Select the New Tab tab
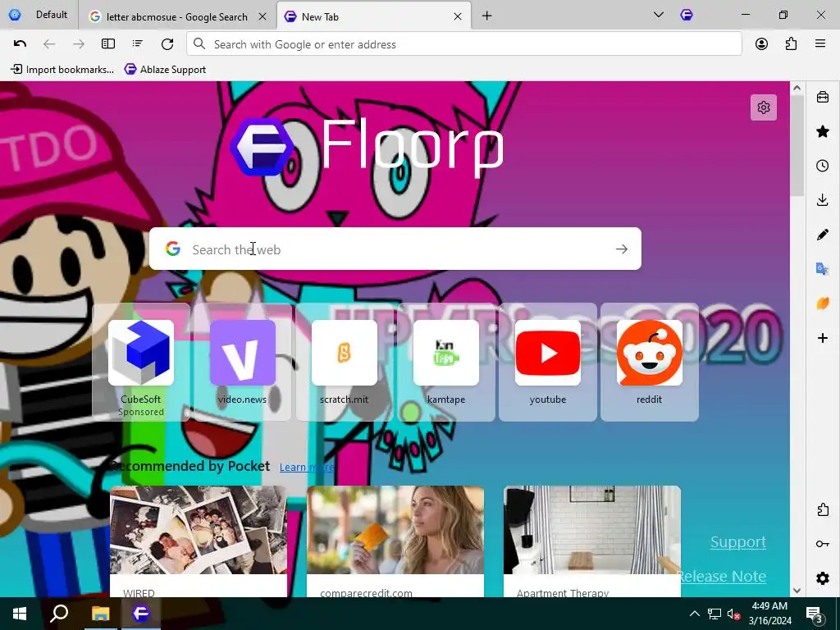The width and height of the screenshot is (840, 630). (x=374, y=16)
